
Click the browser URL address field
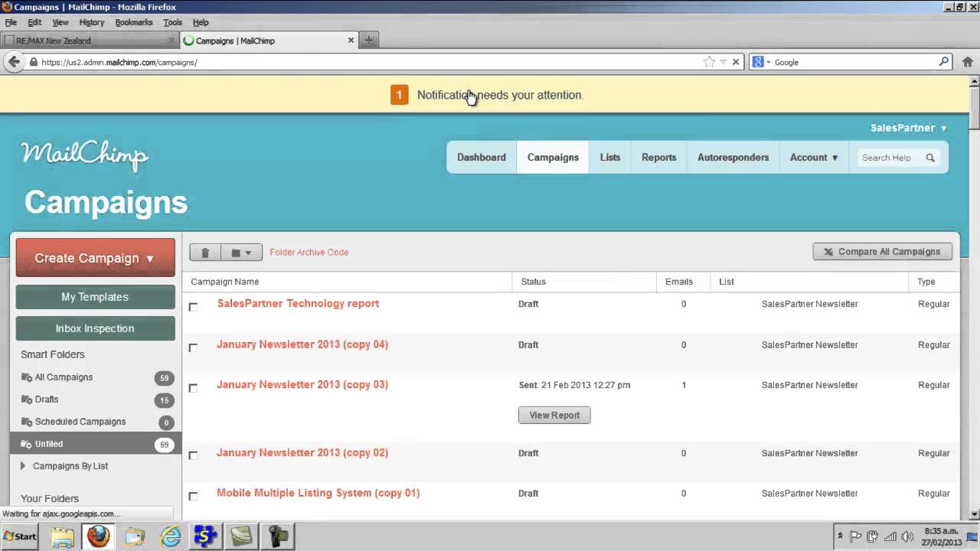367,62
